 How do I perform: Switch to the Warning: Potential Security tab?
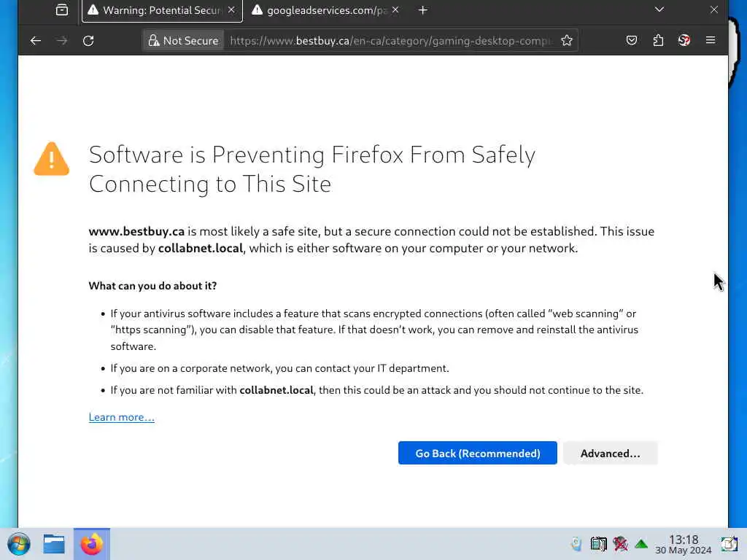[162, 10]
